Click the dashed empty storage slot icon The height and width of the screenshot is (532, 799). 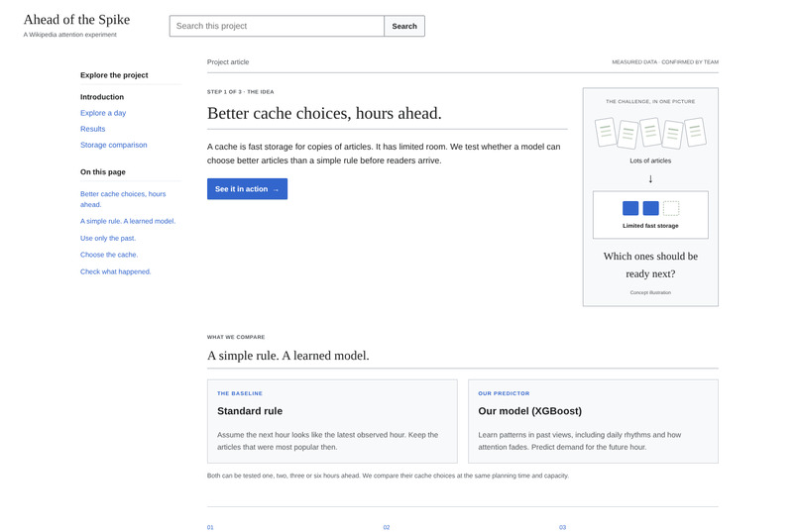671,208
